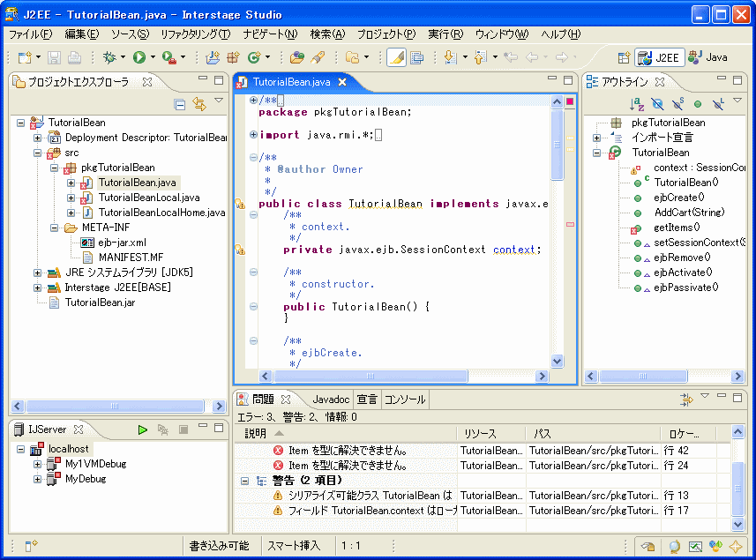Toggle Mark Occurrences highlighter button
This screenshot has width=756, height=560.
(x=396, y=58)
